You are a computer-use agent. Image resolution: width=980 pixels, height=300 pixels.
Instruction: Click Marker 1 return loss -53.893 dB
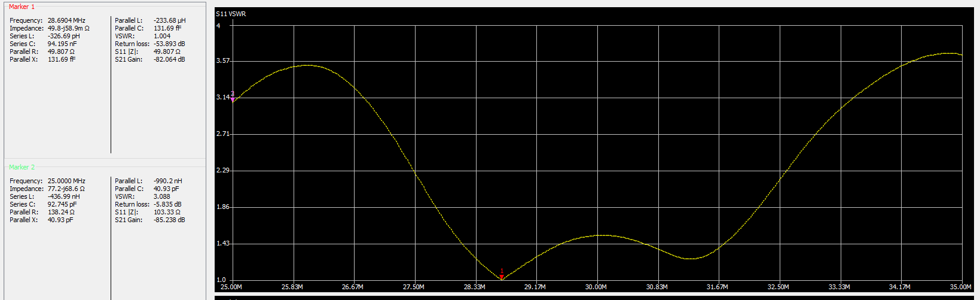[169, 44]
